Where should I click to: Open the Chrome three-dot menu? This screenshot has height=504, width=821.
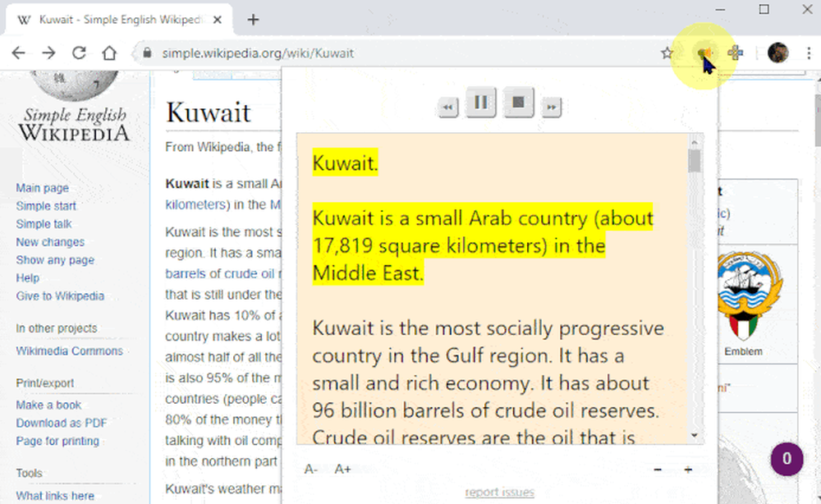pos(809,53)
